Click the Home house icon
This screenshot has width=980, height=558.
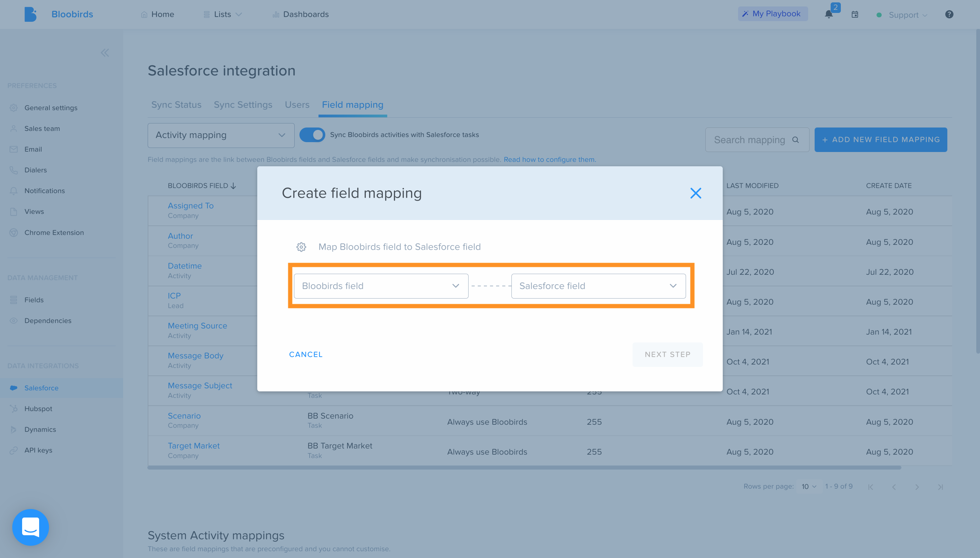point(144,15)
